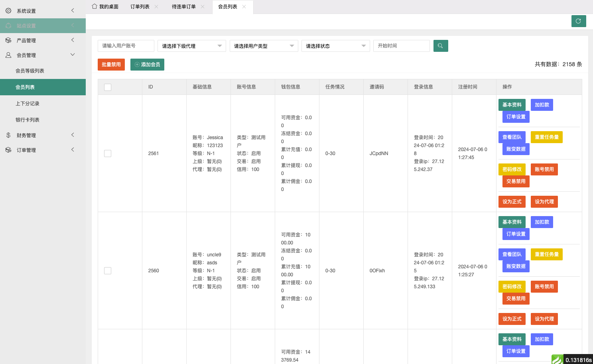The width and height of the screenshot is (593, 364).
Task: Check the row checkbox for ID 2561
Action: (108, 153)
